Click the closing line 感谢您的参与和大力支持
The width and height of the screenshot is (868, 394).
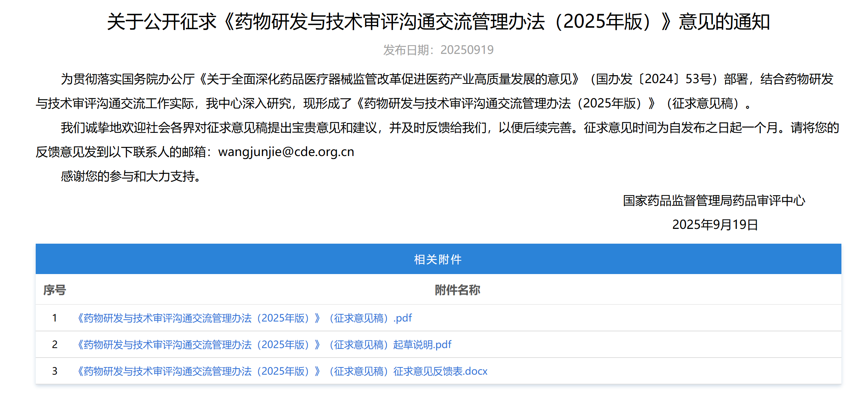click(130, 176)
